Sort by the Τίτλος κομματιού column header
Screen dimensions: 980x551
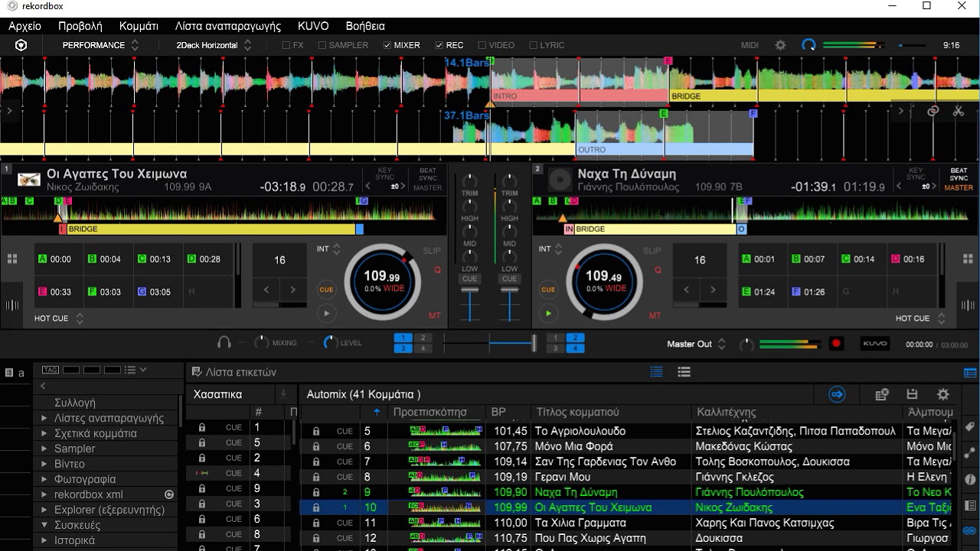tap(577, 412)
